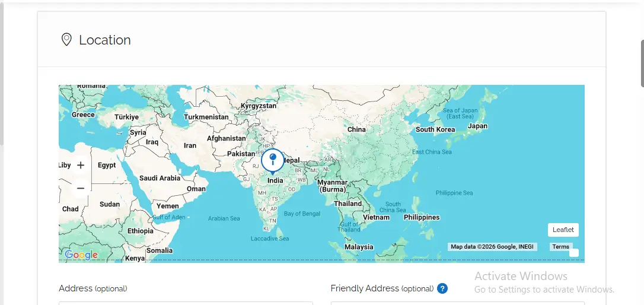644x305 pixels.
Task: Click the page vertical scrollbar thumb
Action: (642, 63)
